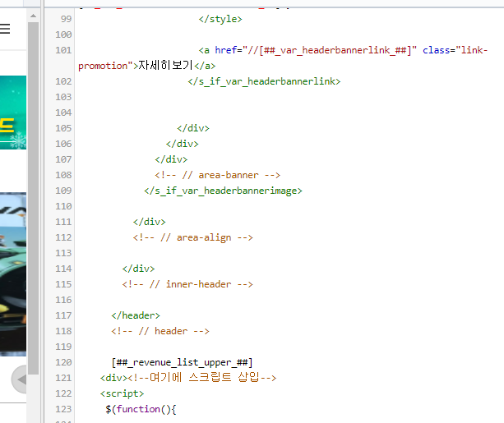Click the </s_if_var_headerbannerlink> closing tag

(264, 81)
